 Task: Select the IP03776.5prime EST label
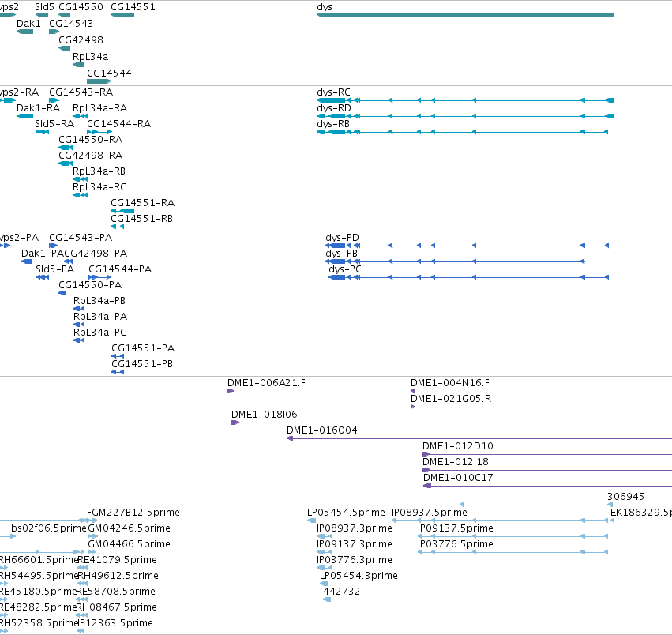click(456, 544)
